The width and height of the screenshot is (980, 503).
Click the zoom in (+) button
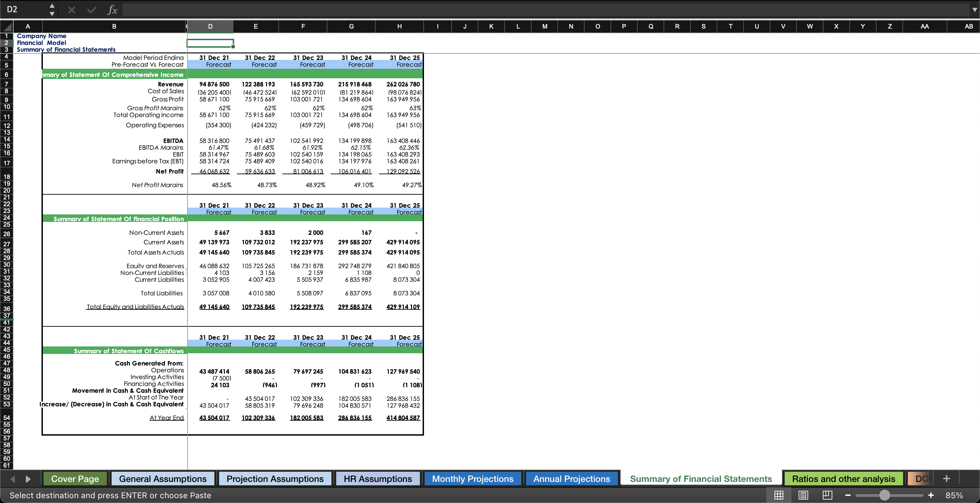(x=931, y=495)
